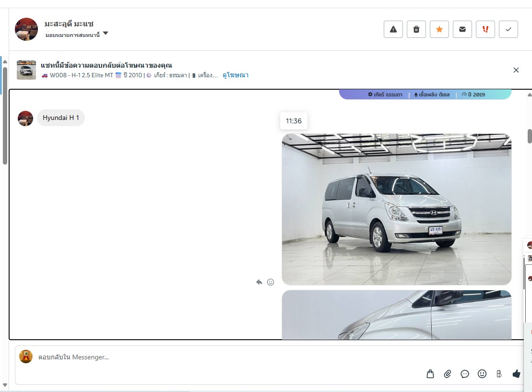Mark conversation unread with envelope icon
Screen dimensions: 532x392
coord(462,29)
